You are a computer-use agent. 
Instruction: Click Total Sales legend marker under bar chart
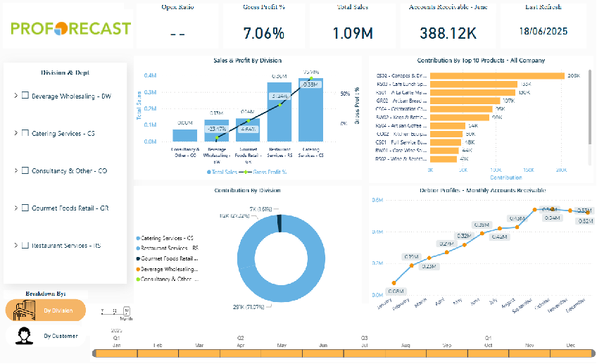coord(209,171)
